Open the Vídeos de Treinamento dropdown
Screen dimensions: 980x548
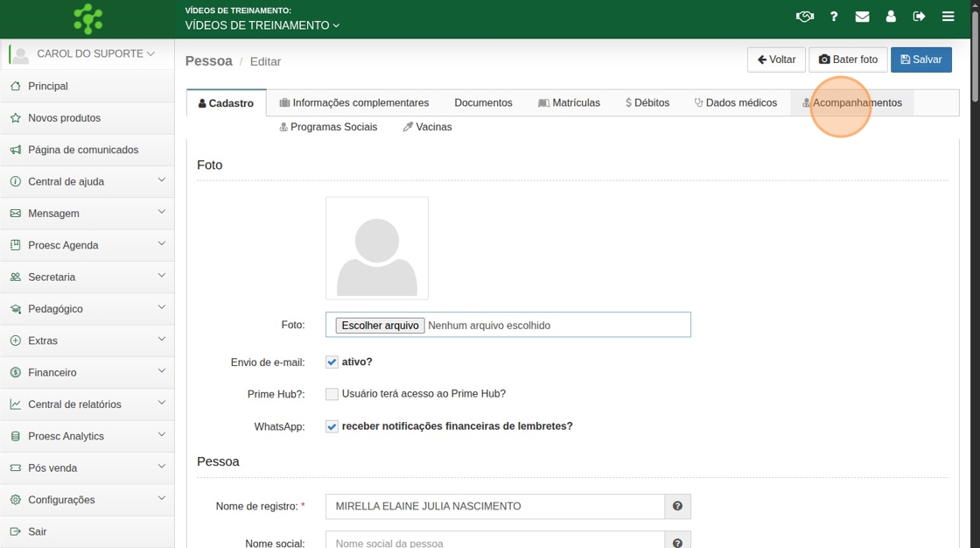pyautogui.click(x=262, y=25)
